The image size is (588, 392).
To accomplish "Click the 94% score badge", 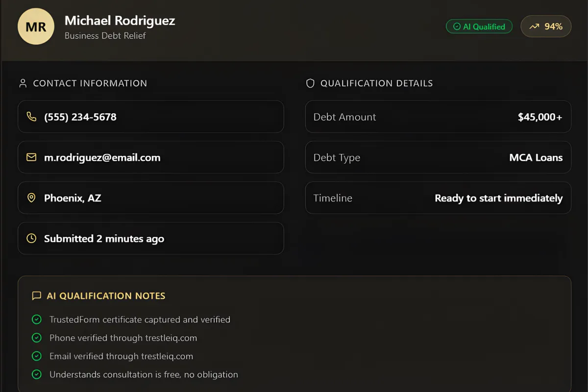I will pos(546,26).
